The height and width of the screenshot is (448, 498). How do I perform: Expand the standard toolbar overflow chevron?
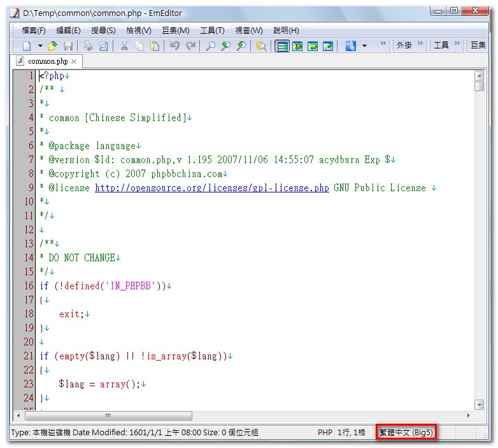[x=383, y=43]
